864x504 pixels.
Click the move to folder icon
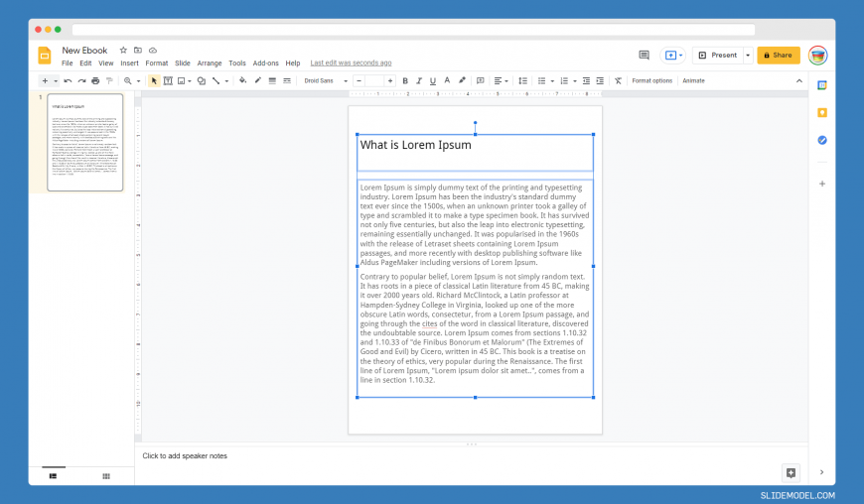(138, 50)
